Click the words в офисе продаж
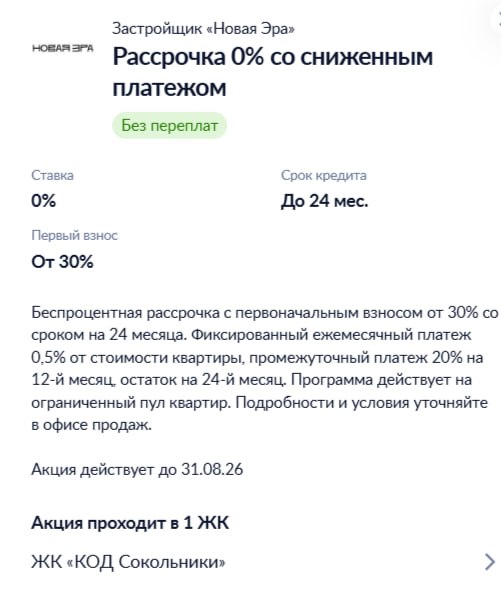 pos(92,425)
